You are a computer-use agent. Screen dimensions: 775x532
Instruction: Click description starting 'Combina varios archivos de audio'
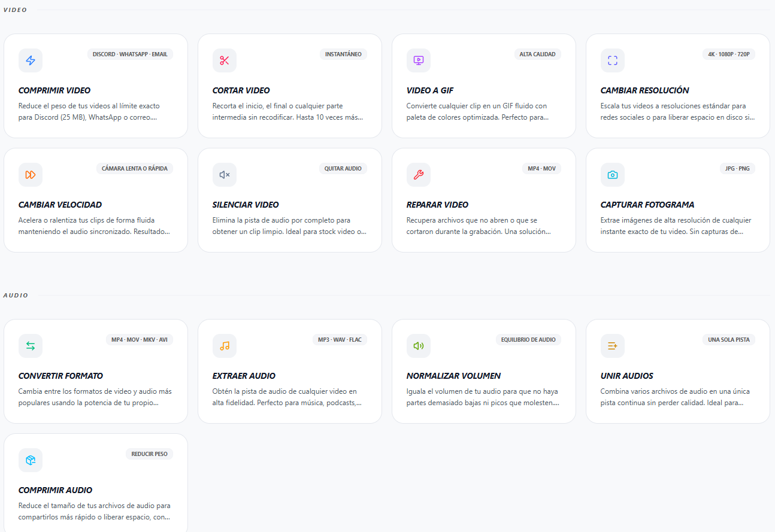(676, 397)
